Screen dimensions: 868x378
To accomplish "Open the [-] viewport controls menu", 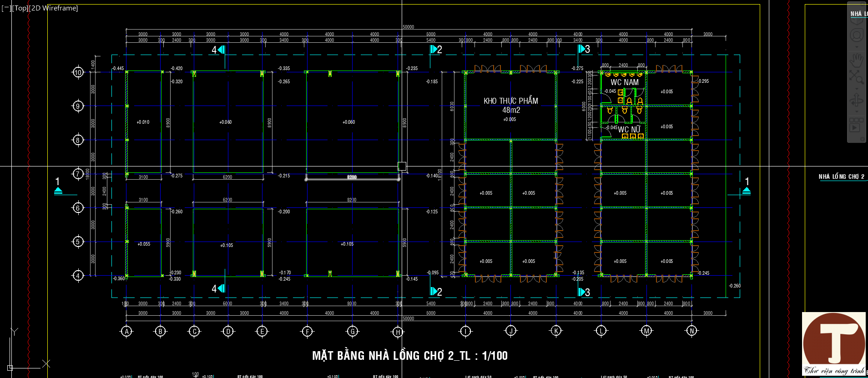I will 6,8.
